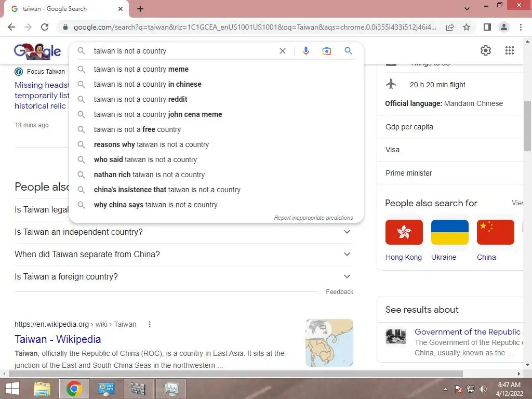
Task: Select suggestion 'taiwan is not a free country'
Action: pyautogui.click(x=217, y=129)
